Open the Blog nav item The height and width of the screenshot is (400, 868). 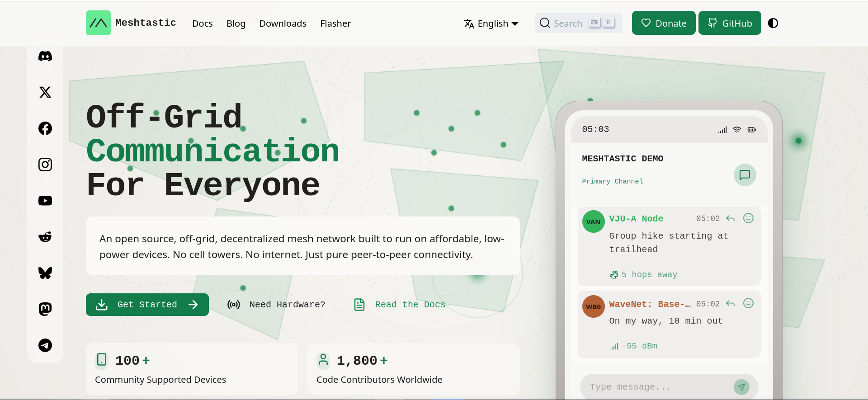click(236, 24)
